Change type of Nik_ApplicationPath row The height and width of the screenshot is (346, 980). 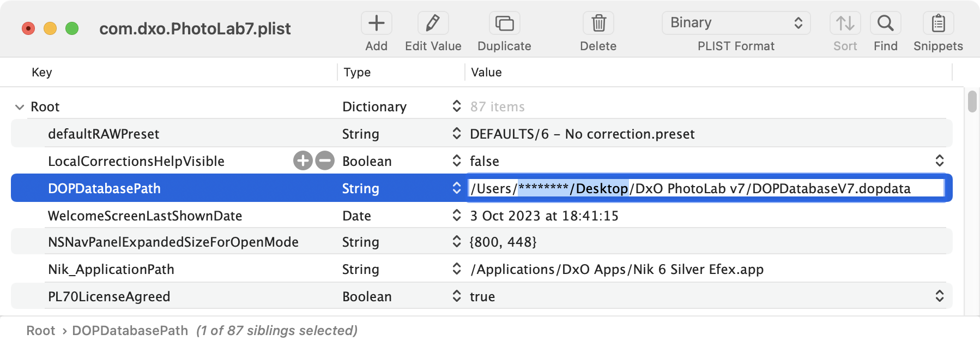457,269
